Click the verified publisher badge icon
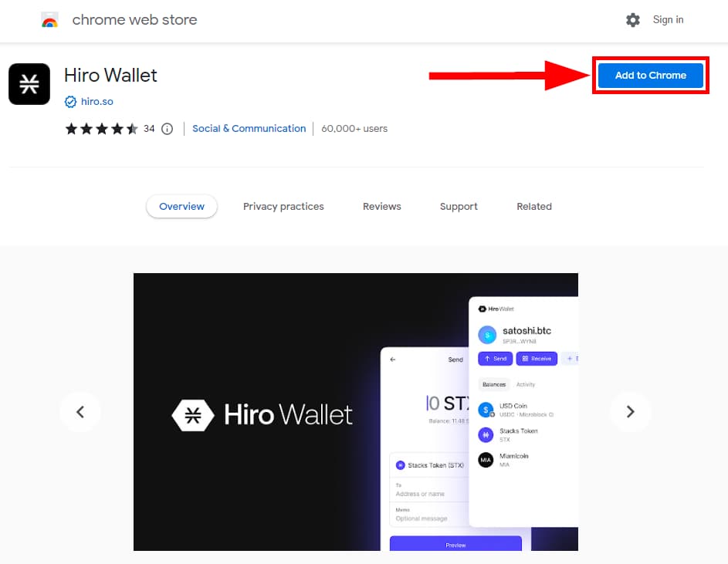 [70, 102]
